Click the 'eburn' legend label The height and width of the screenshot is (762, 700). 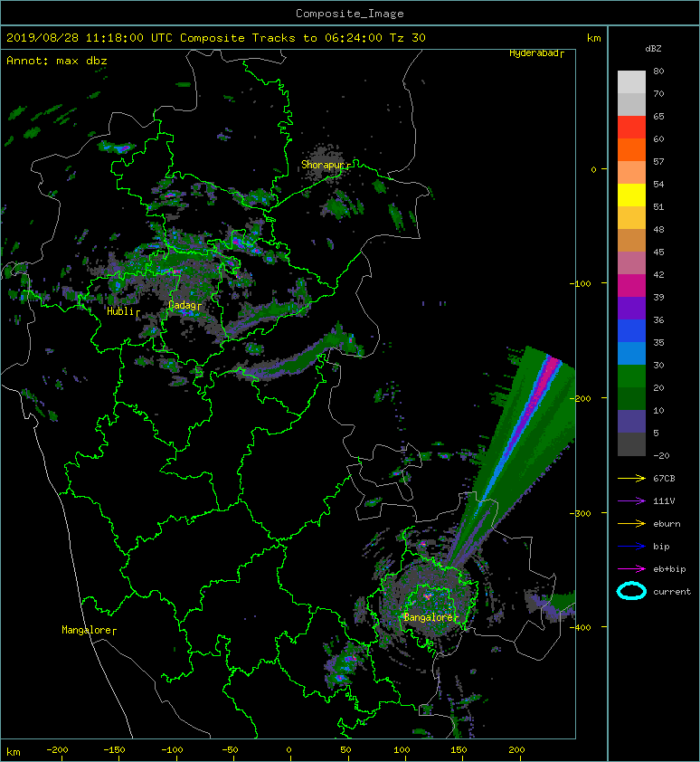click(667, 523)
